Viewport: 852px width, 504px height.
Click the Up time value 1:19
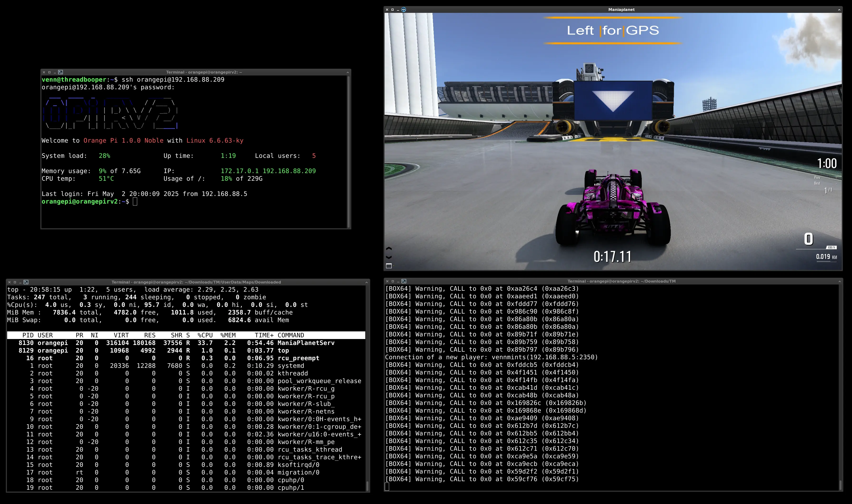pos(228,156)
